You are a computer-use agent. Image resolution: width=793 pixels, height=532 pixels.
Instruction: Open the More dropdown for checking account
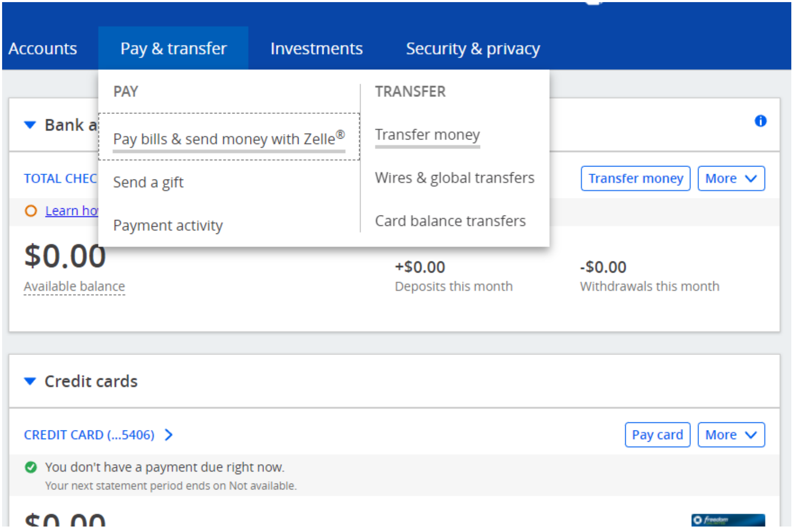coord(731,178)
